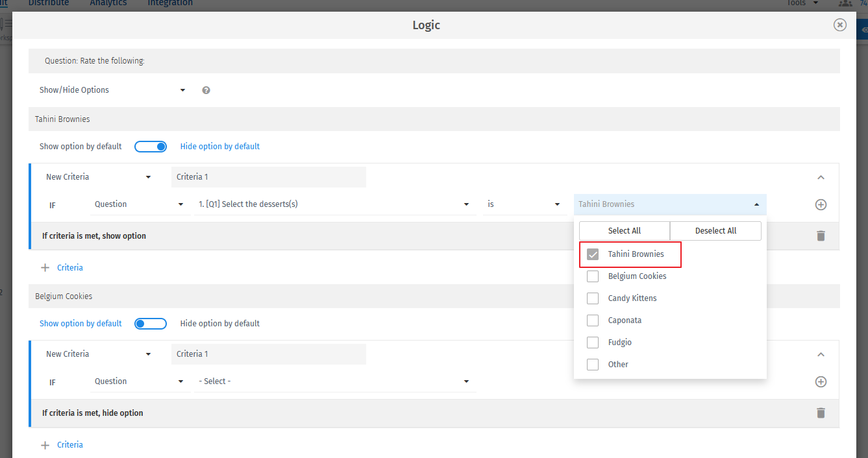
Task: Collapse the Tahini Brownies criteria panel
Action: click(x=821, y=177)
